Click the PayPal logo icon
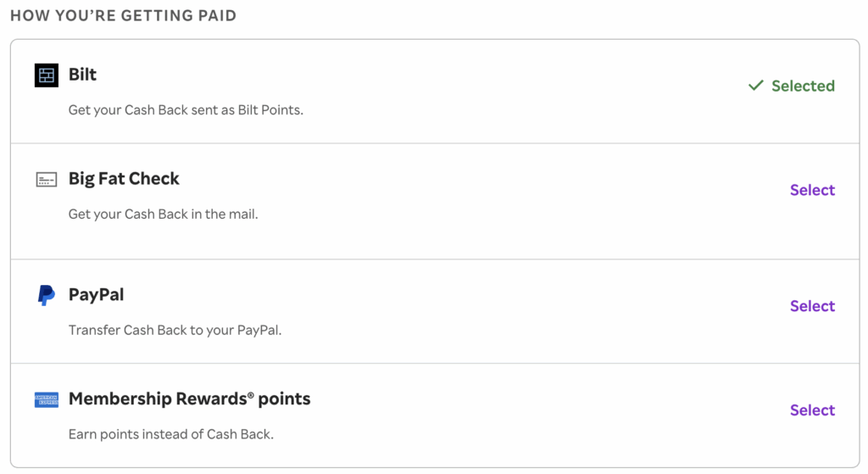Viewport: 868px width, 474px height. click(46, 295)
